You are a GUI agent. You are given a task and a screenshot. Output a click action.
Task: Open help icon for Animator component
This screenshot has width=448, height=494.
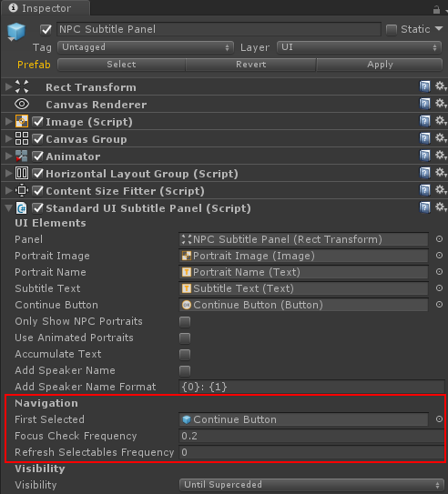(x=424, y=156)
